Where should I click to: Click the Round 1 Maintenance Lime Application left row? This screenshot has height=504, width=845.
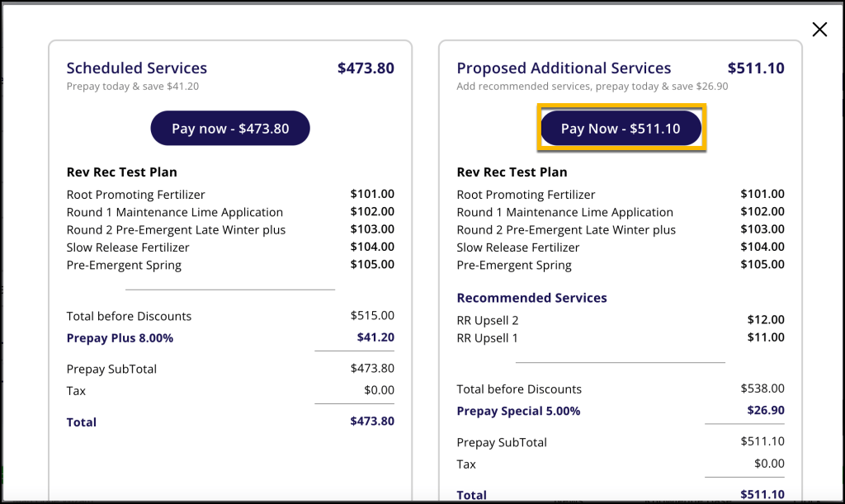point(175,212)
